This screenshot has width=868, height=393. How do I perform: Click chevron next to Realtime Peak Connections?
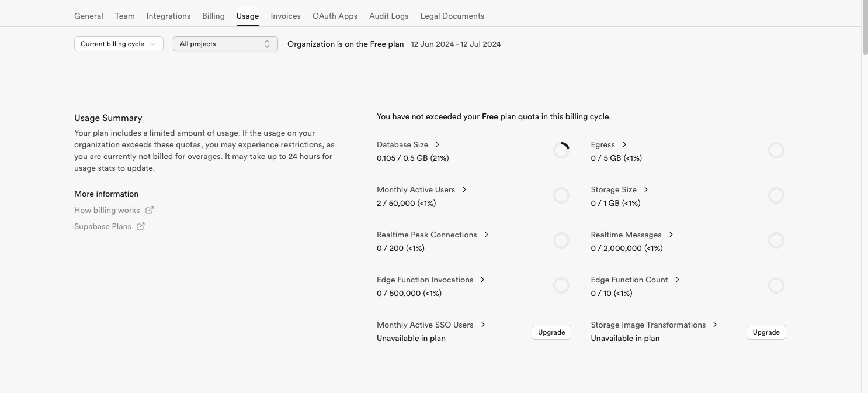tap(487, 235)
